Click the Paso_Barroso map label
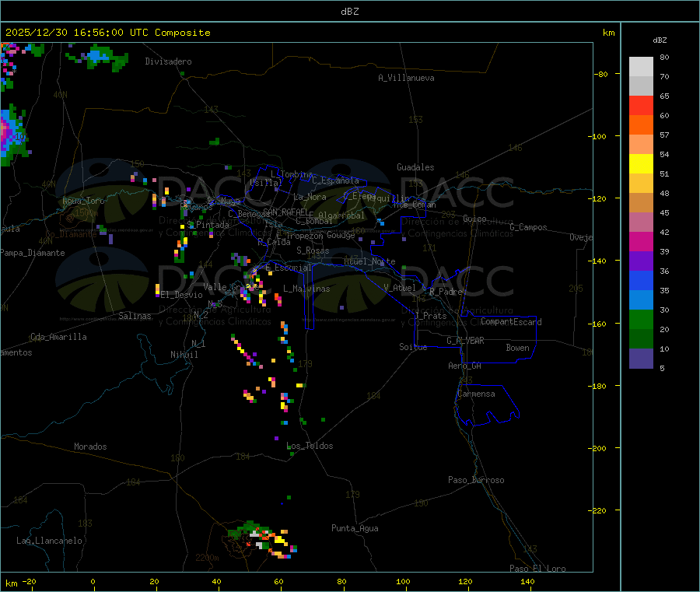Viewport: 700px width, 592px height. point(476,480)
